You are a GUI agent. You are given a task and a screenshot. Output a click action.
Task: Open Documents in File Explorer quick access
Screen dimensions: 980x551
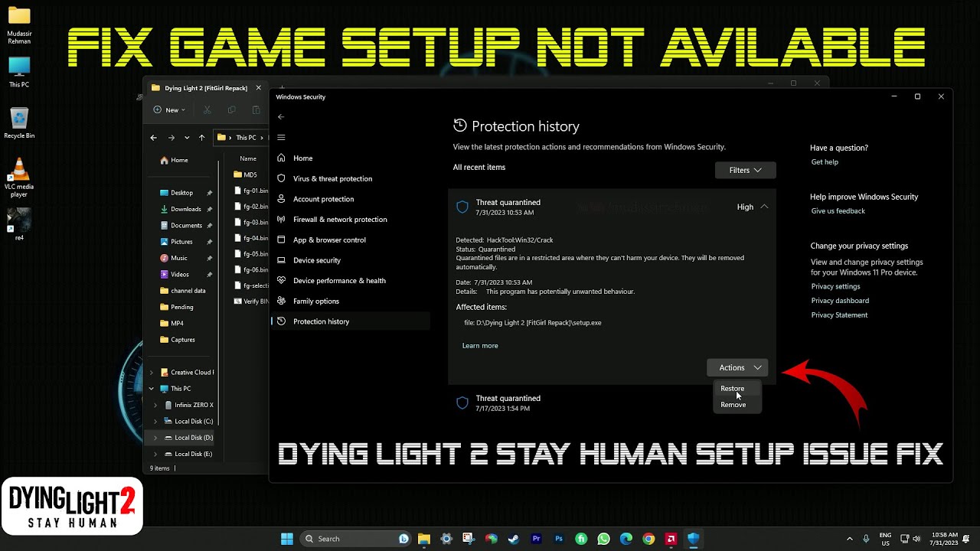[x=186, y=226]
